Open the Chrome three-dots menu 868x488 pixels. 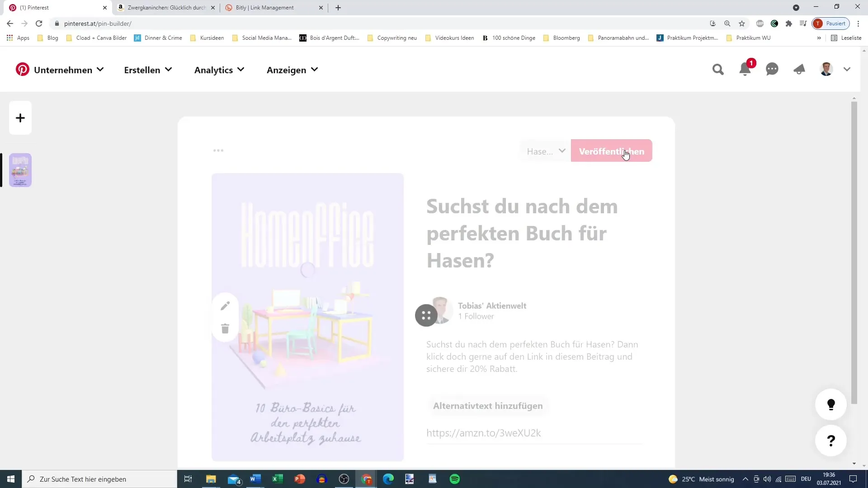tap(858, 23)
